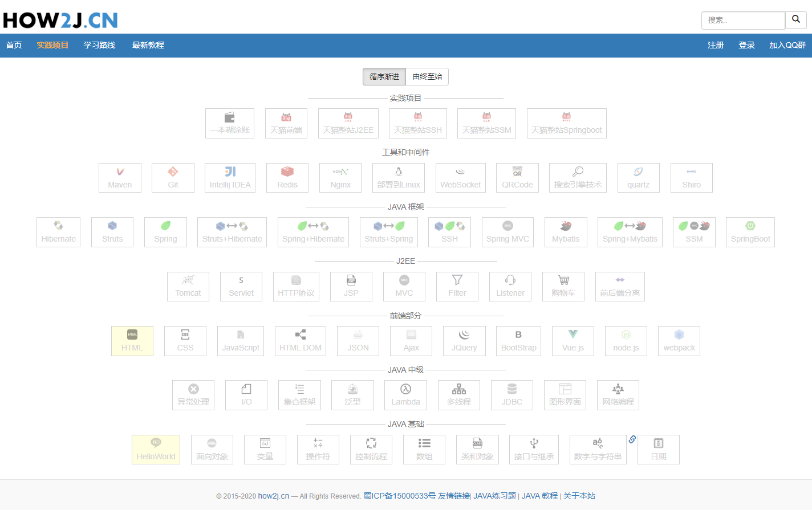Open the highlighted HTML tile

132,341
